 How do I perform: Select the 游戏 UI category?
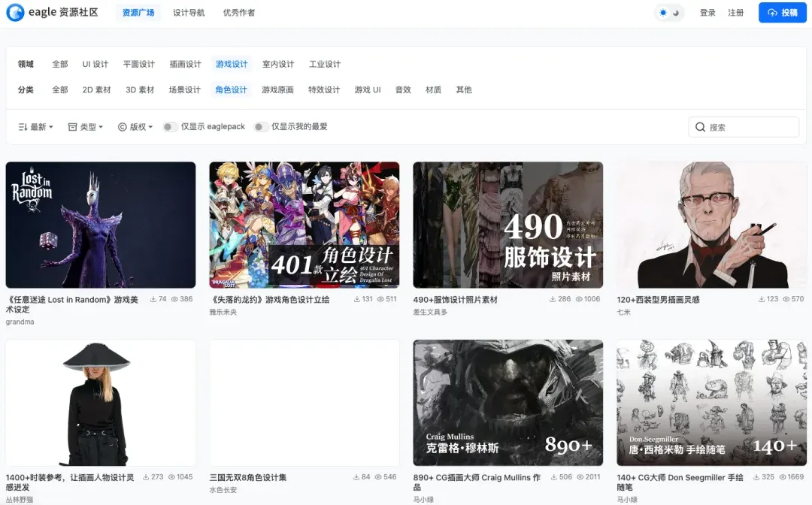[x=368, y=90]
